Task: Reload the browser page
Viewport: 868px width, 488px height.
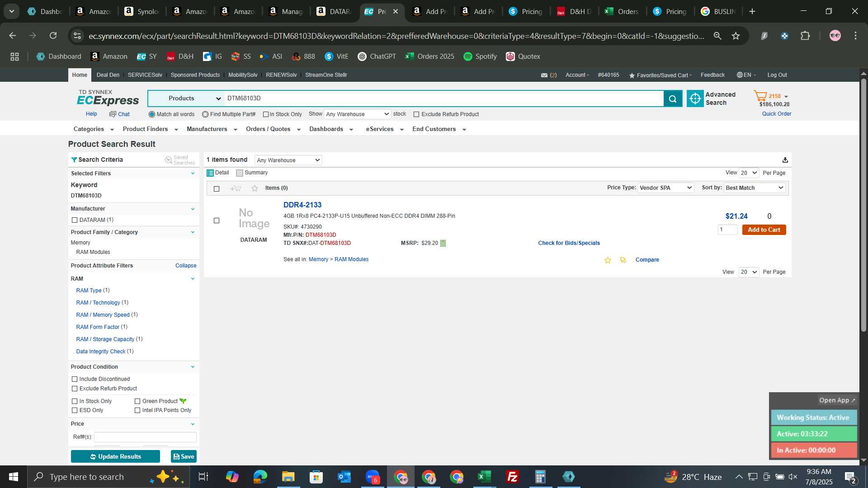Action: [53, 36]
